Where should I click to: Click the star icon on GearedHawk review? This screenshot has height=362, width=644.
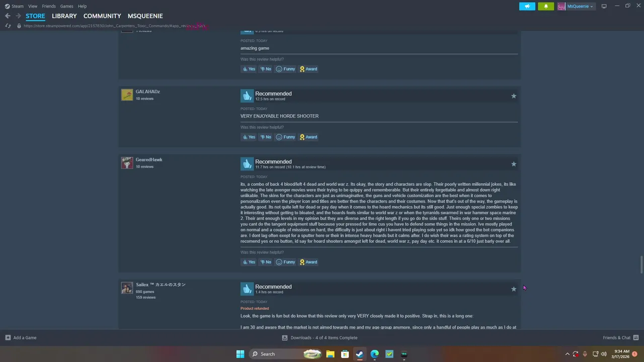click(x=514, y=164)
